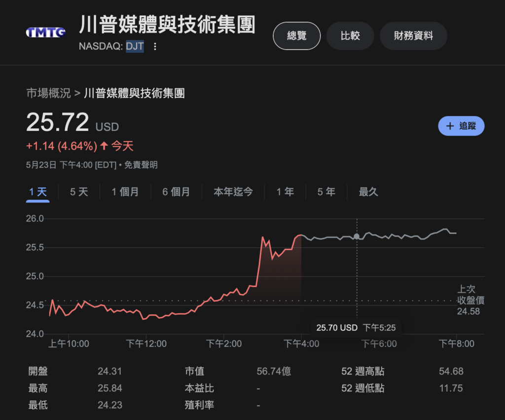Show the 1 個月 chart range

pyautogui.click(x=125, y=192)
